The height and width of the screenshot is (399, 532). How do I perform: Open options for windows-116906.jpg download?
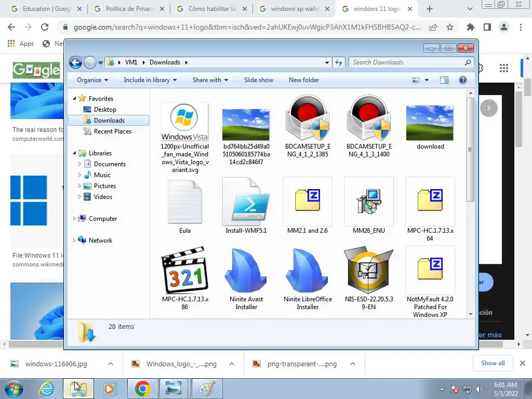point(111,364)
